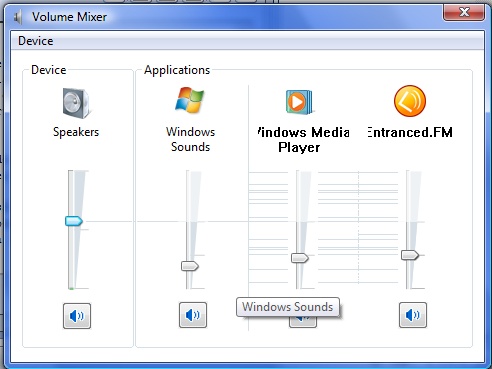Screen dimensions: 492x369
Task: Click the Windows Media Player volume thumb
Action: [x=300, y=258]
